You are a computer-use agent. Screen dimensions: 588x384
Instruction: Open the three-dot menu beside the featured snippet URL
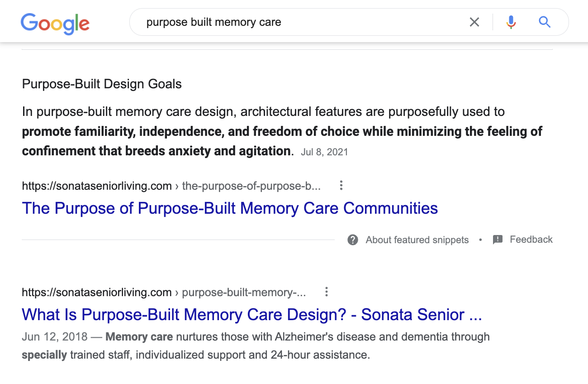pos(341,186)
